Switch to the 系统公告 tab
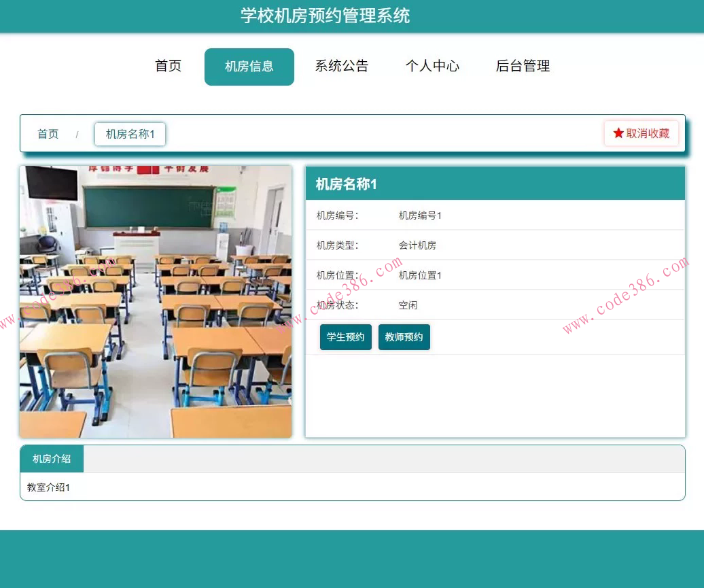Image resolution: width=704 pixels, height=588 pixels. pyautogui.click(x=342, y=66)
